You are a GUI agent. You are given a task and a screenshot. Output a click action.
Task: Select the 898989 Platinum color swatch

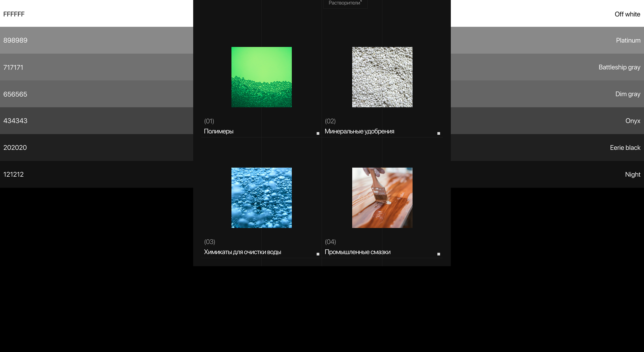pyautogui.click(x=322, y=40)
